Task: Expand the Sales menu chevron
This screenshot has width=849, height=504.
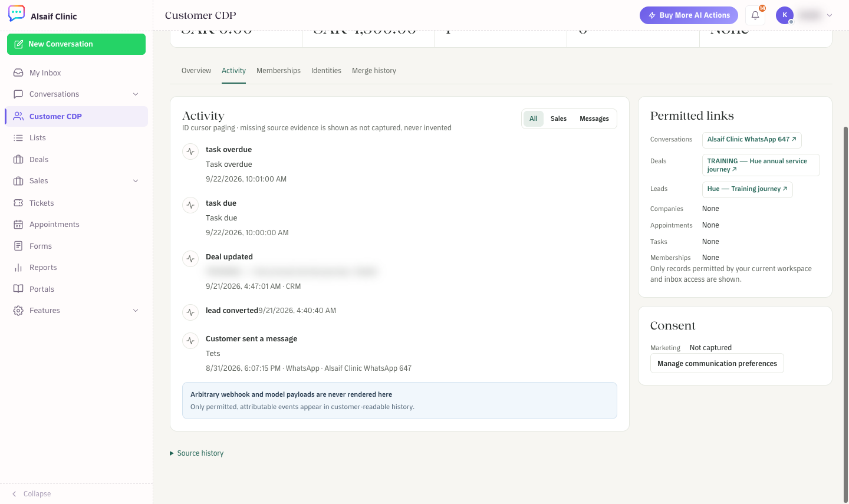Action: (x=136, y=181)
